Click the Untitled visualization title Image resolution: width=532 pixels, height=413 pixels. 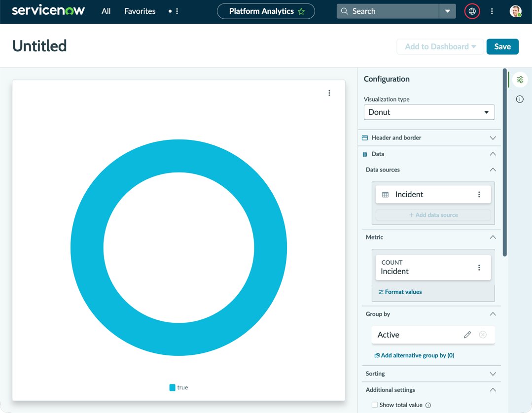[39, 46]
